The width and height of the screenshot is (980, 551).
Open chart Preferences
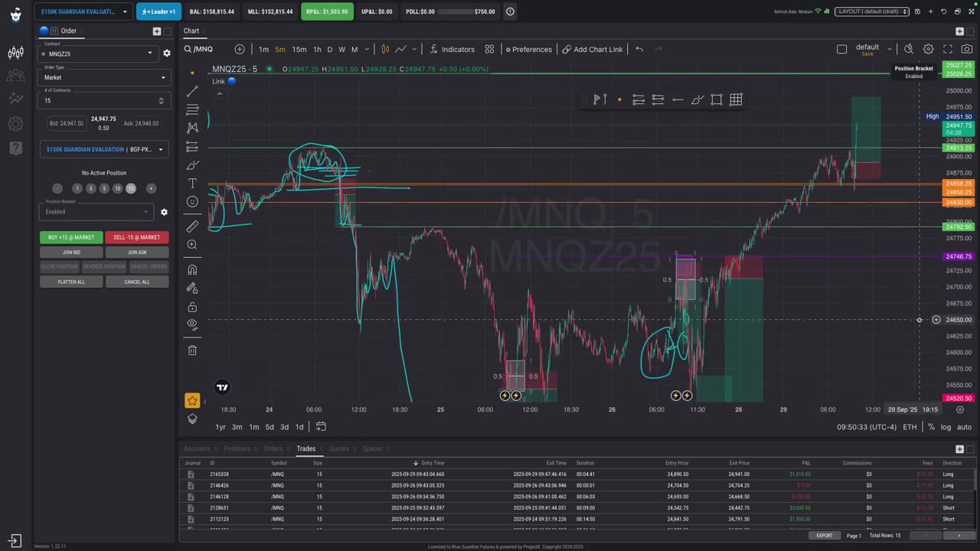[528, 49]
